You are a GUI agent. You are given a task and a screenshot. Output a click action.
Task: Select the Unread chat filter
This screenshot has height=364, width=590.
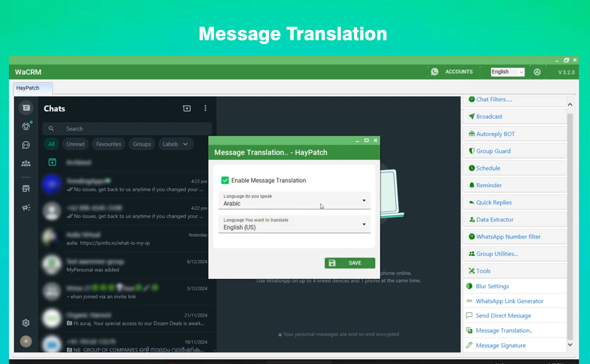[x=75, y=144]
